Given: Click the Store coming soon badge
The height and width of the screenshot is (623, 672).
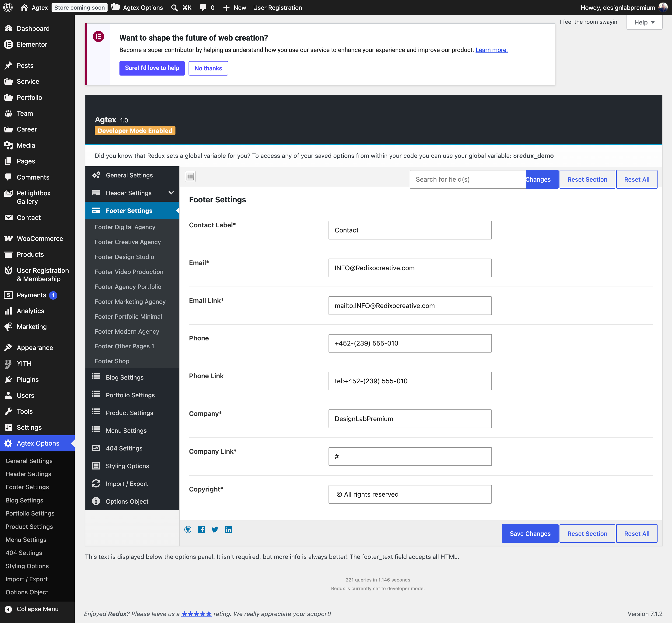Looking at the screenshot, I should 79,7.
